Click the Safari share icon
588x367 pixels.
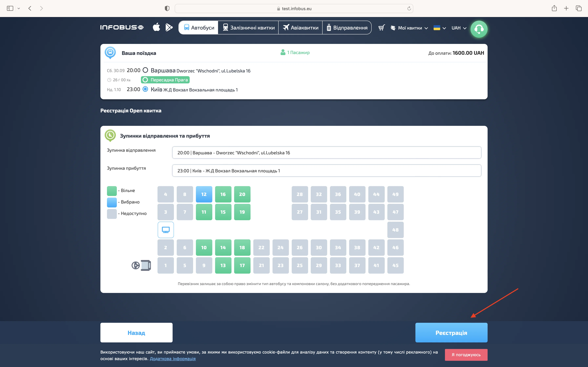click(554, 9)
